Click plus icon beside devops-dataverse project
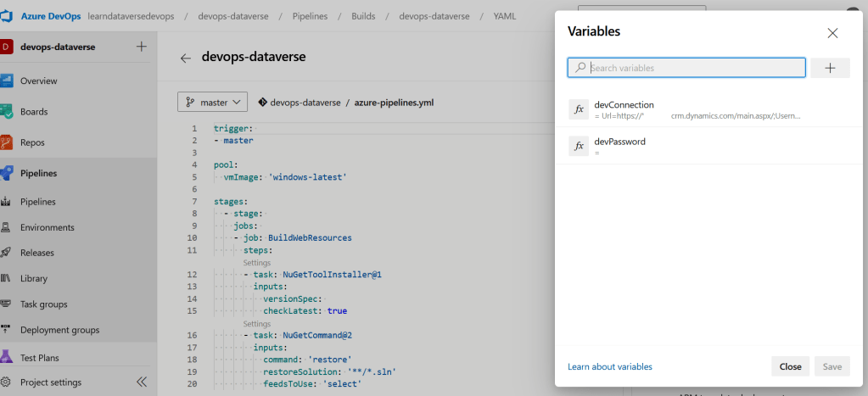Image resolution: width=868 pixels, height=396 pixels. coord(141,47)
